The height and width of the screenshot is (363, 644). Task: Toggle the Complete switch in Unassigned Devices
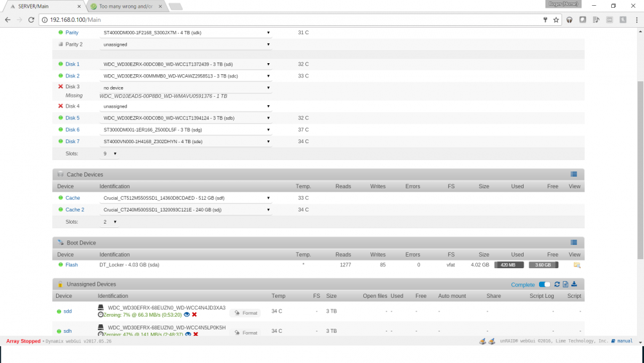pos(544,284)
